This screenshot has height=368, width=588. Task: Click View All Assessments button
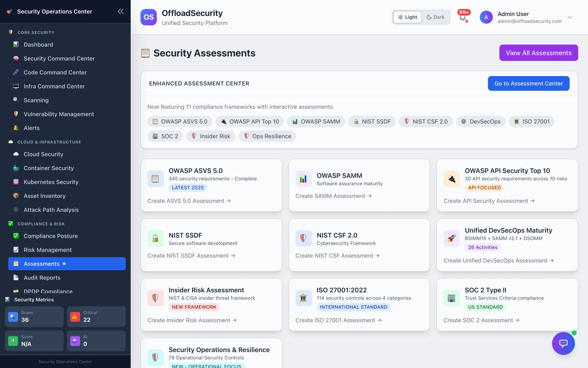tap(538, 53)
